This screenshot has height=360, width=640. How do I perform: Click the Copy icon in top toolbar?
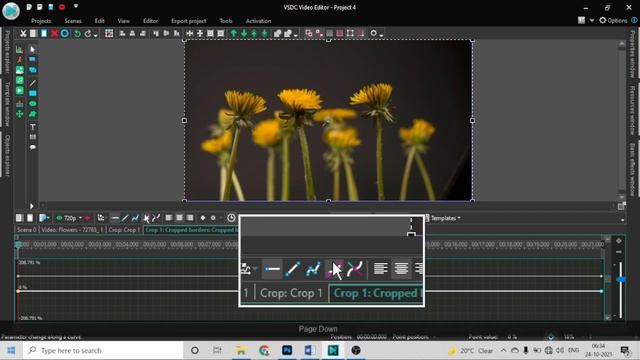(x=33, y=33)
